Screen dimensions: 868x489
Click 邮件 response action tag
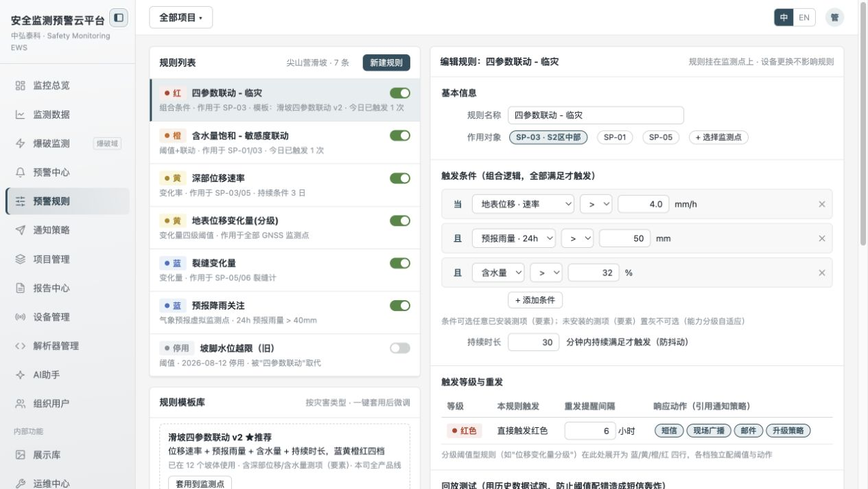point(749,431)
